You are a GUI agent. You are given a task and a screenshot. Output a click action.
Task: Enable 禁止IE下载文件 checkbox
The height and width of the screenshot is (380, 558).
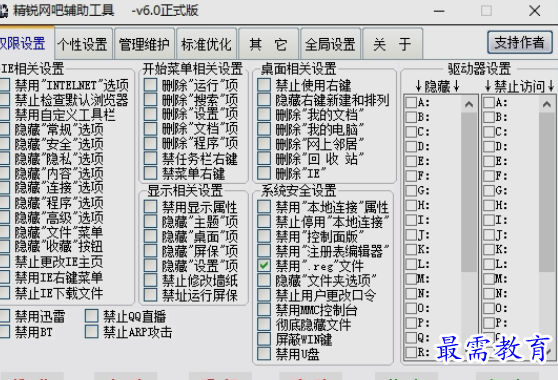tap(4, 293)
